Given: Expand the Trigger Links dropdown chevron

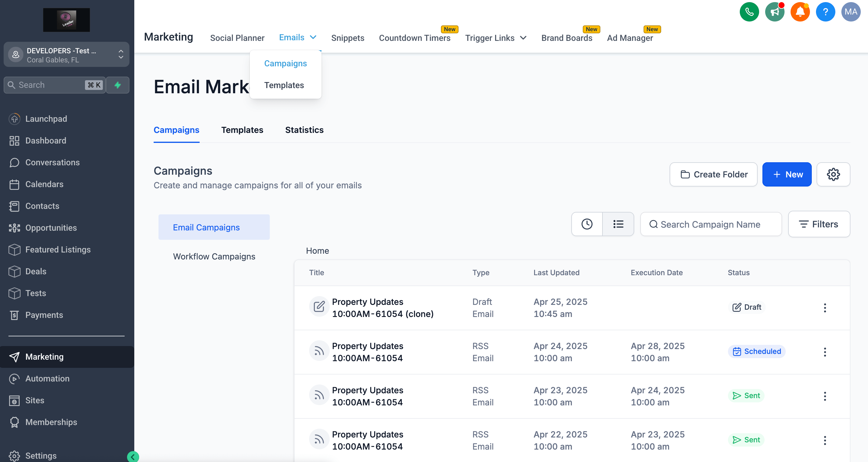Looking at the screenshot, I should click(523, 38).
